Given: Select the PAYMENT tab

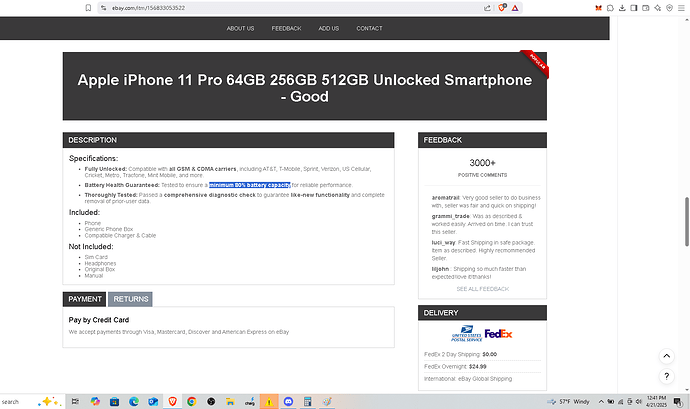Looking at the screenshot, I should (x=84, y=299).
